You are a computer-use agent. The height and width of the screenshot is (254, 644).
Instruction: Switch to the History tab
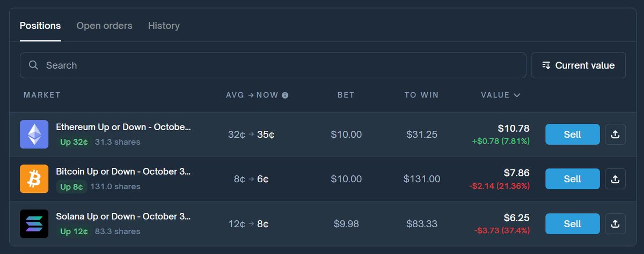[164, 26]
